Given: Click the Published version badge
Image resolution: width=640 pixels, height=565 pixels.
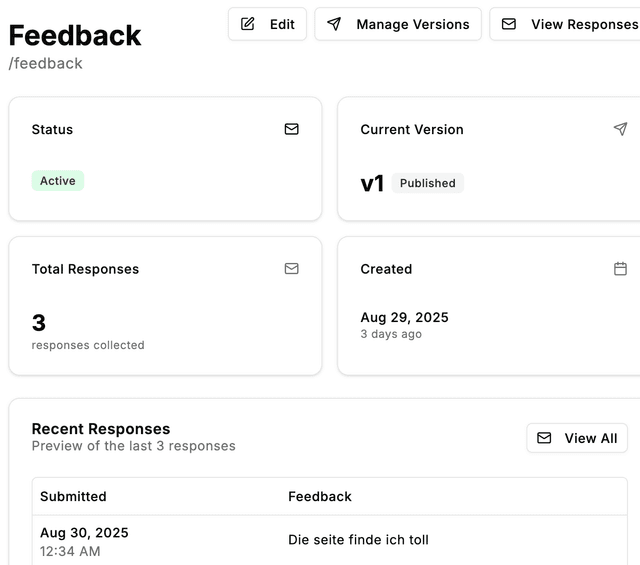Looking at the screenshot, I should (428, 183).
